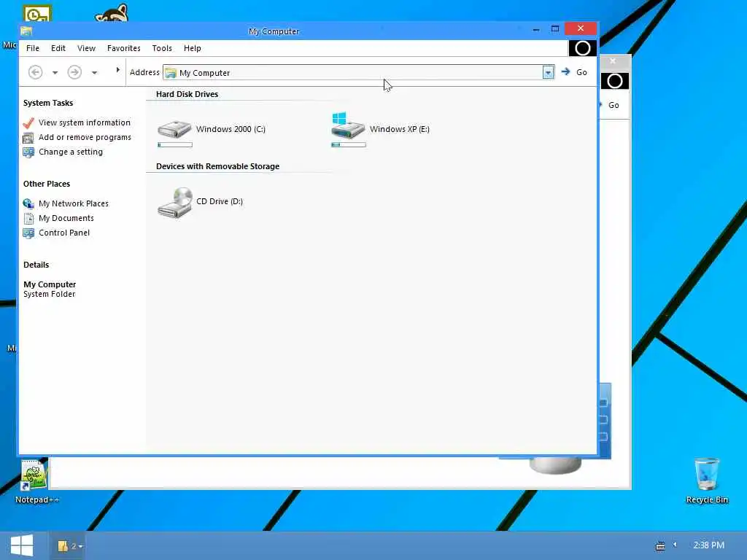747x560 pixels.
Task: Open My Documents link
Action: 66,218
